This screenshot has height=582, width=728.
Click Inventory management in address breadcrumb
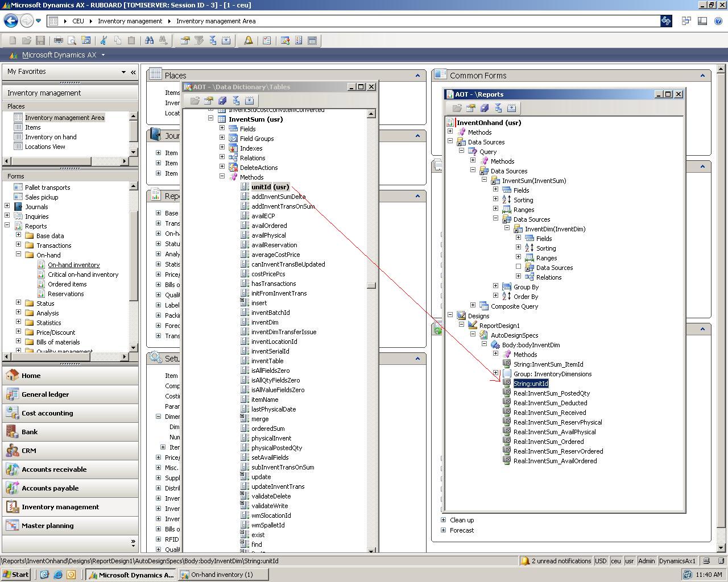click(130, 21)
